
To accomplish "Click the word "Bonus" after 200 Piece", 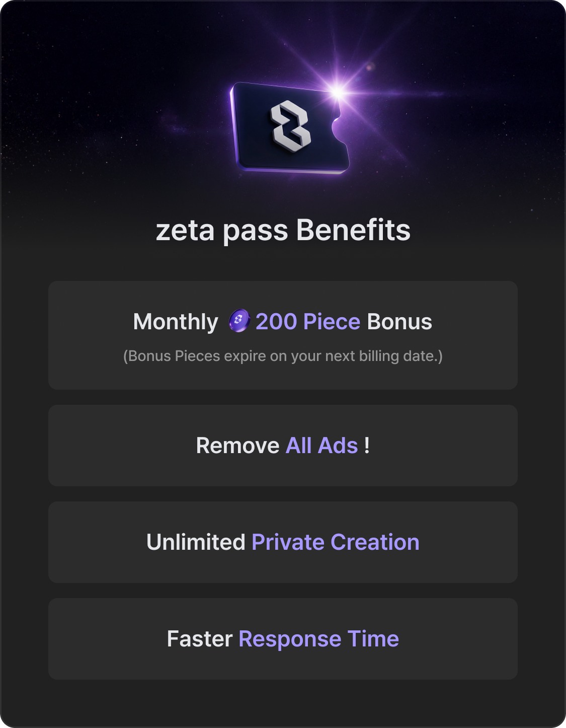I will 399,322.
